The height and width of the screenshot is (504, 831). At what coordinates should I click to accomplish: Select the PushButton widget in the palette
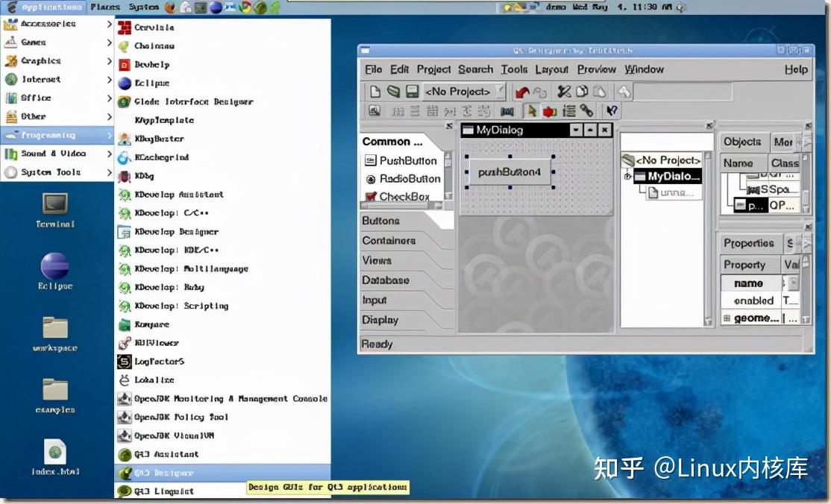pos(410,160)
